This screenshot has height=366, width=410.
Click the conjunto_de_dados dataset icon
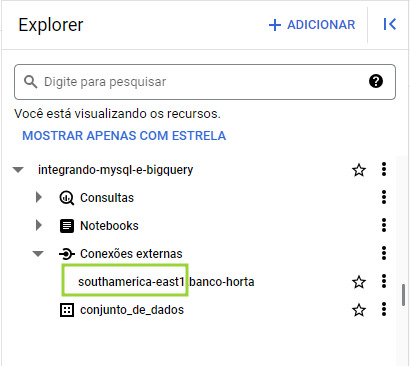(67, 310)
